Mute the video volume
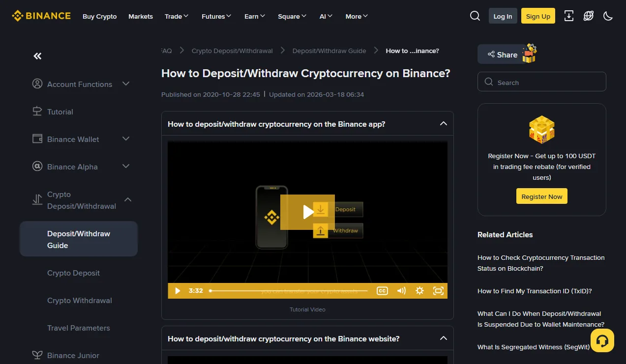Viewport: 626px width, 364px height. pos(401,291)
